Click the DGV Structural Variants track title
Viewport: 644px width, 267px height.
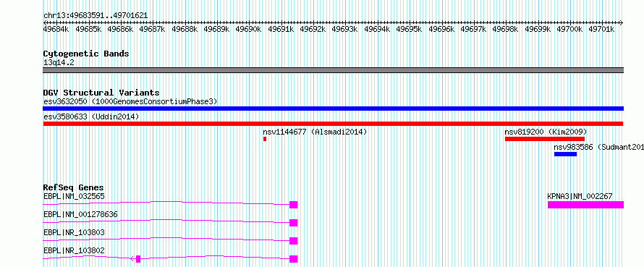click(101, 93)
